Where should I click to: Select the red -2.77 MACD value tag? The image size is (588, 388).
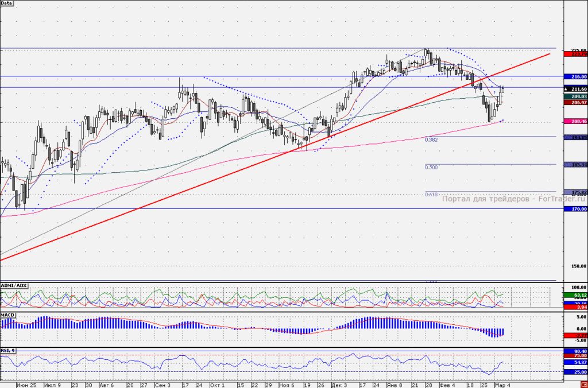(575, 336)
